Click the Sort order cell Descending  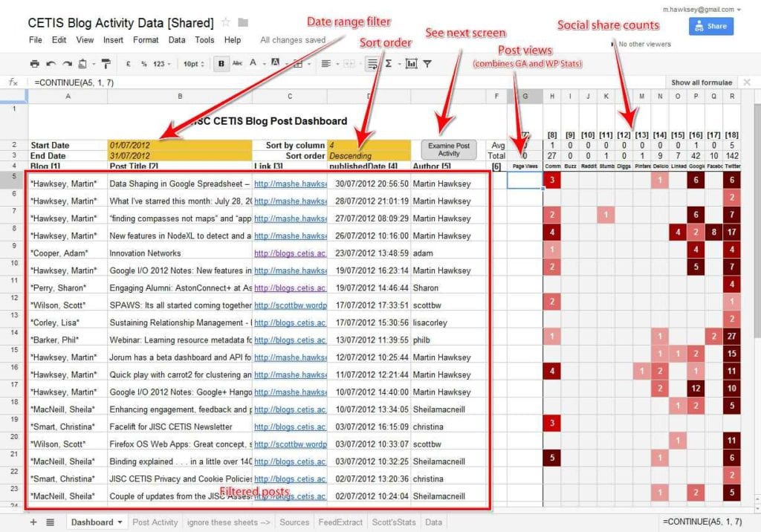[369, 156]
